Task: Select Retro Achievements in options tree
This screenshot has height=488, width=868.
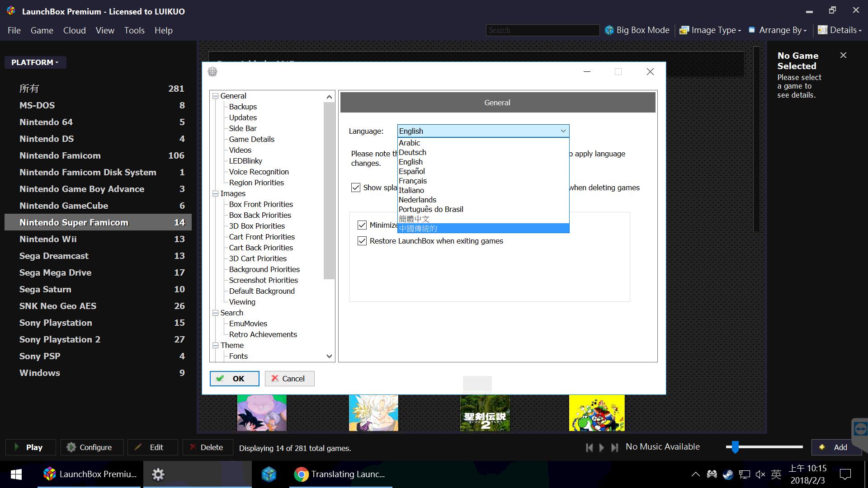Action: (263, 334)
